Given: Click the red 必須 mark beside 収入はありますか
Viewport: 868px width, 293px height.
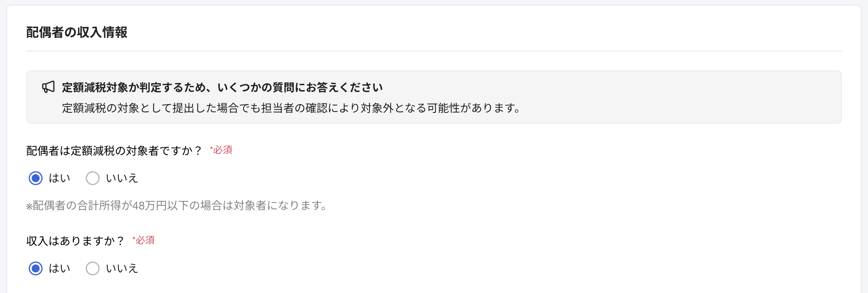Looking at the screenshot, I should click(143, 240).
